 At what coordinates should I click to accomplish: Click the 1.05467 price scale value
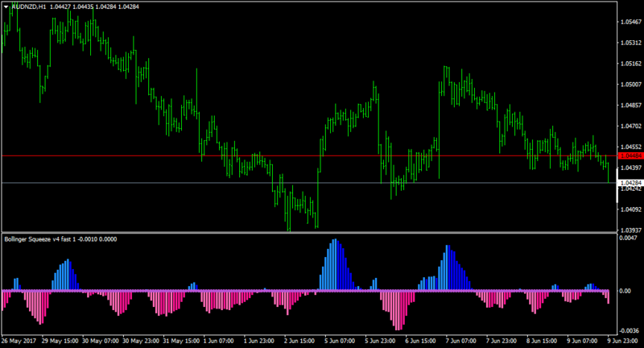[x=631, y=22]
